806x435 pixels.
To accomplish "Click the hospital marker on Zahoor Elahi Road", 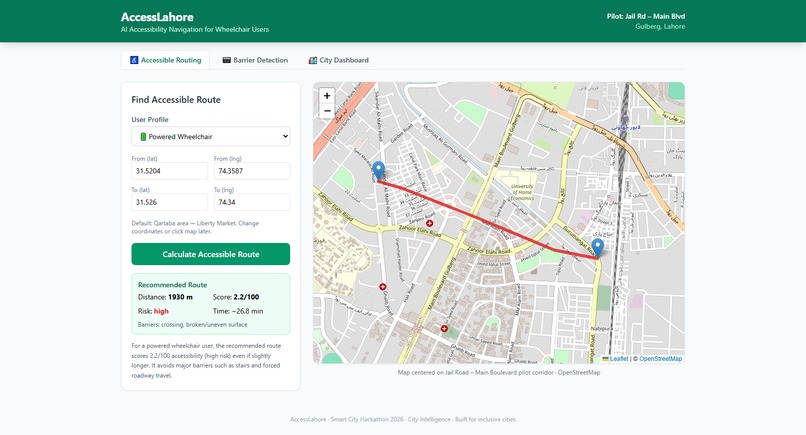I will [430, 223].
